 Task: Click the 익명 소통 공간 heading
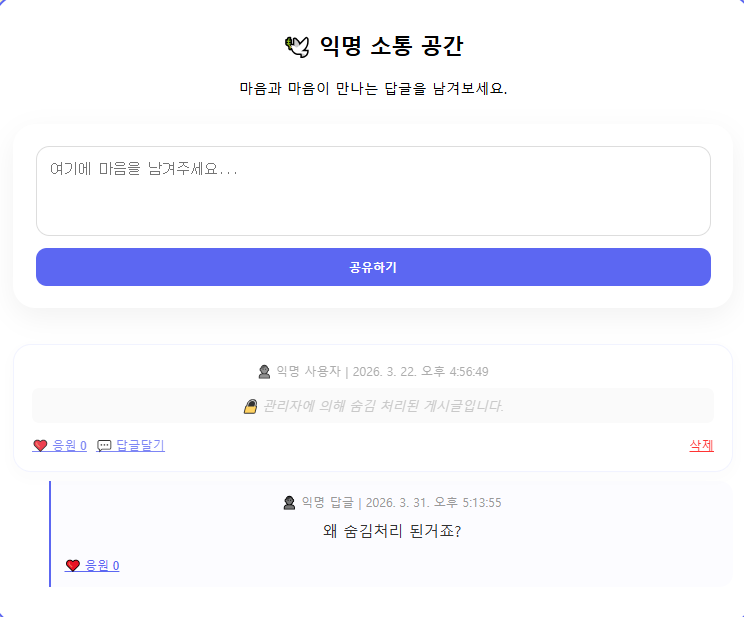[391, 46]
